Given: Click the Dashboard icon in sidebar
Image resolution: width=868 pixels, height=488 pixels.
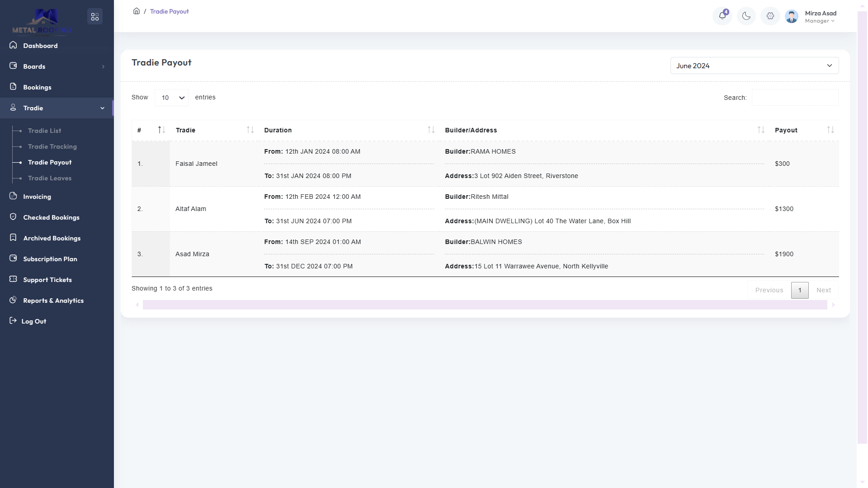Looking at the screenshot, I should coord(13,45).
